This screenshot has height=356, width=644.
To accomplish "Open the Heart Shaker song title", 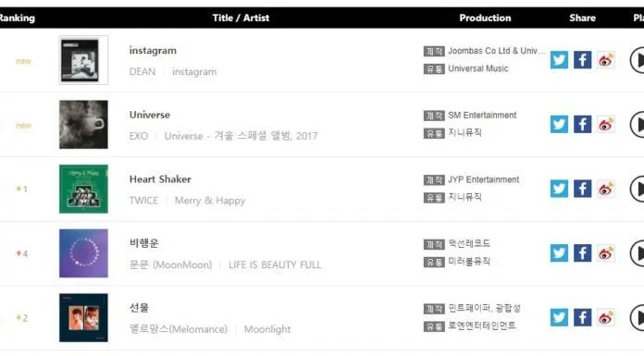I will [160, 179].
